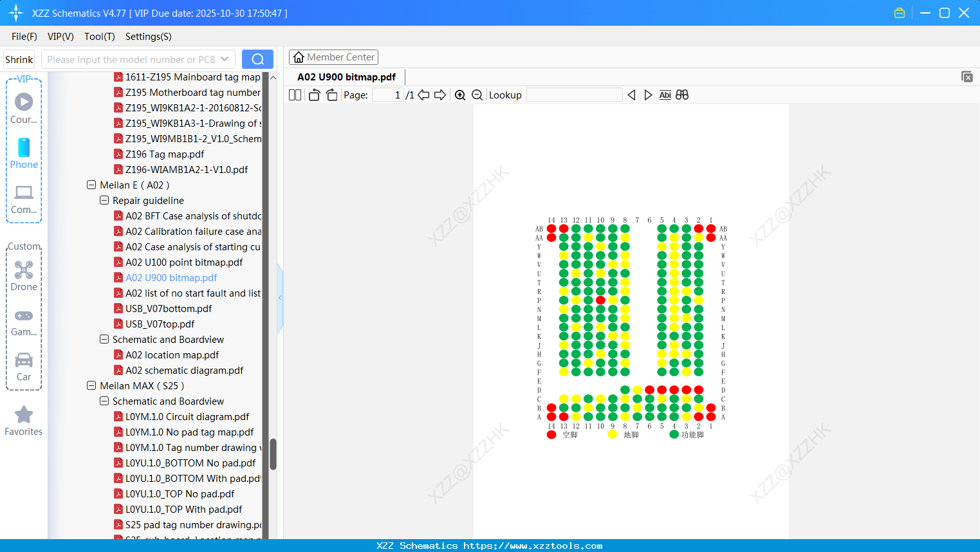Click the yellow 地脚 legend dot
The width and height of the screenshot is (980, 552).
click(x=613, y=435)
